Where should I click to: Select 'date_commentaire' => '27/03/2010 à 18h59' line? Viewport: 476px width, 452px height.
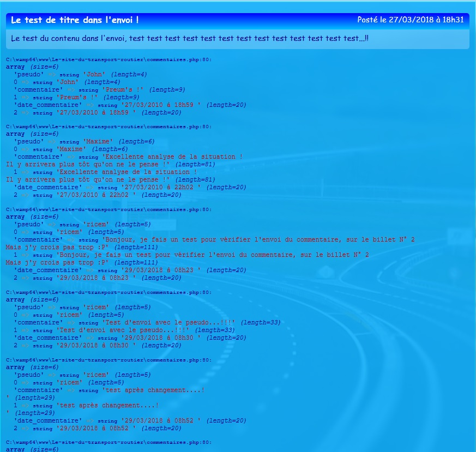click(130, 105)
